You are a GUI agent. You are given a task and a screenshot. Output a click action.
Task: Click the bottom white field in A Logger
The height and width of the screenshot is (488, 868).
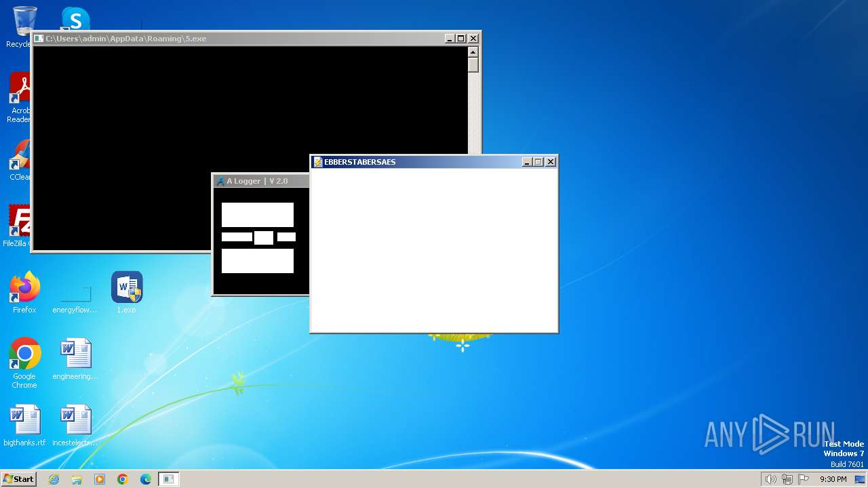pyautogui.click(x=258, y=261)
